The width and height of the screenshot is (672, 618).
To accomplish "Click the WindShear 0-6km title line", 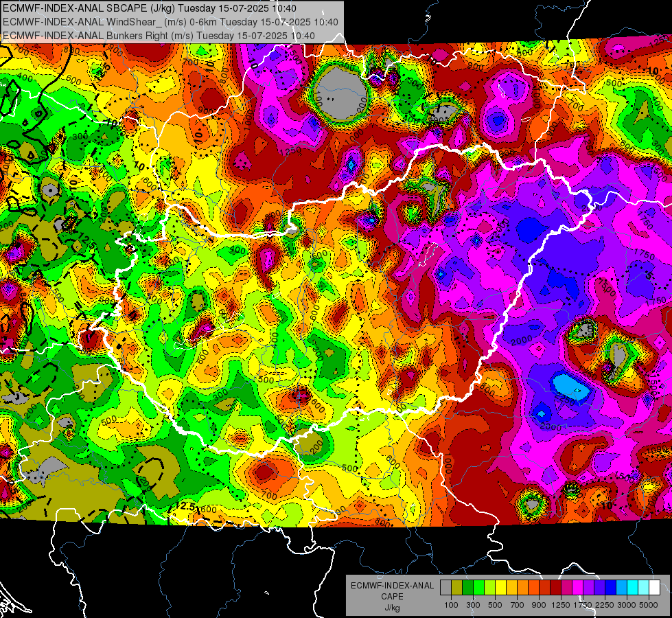I will [x=170, y=22].
